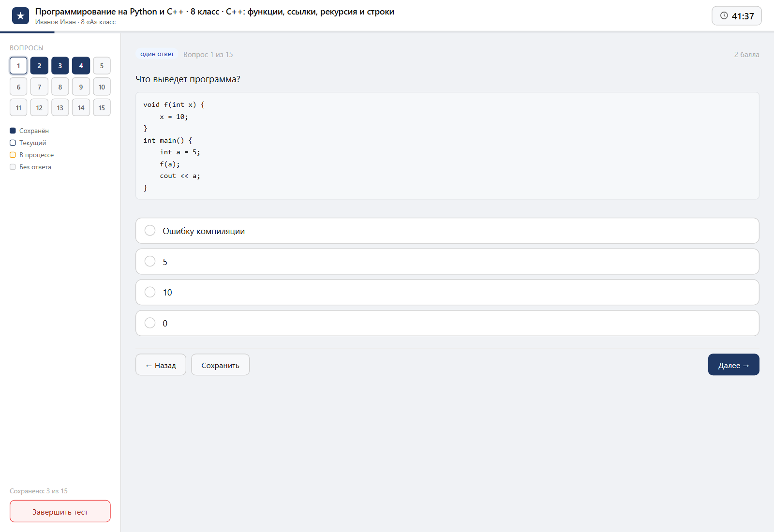Open question 8 in navigator
The height and width of the screenshot is (532, 774).
[x=60, y=87]
